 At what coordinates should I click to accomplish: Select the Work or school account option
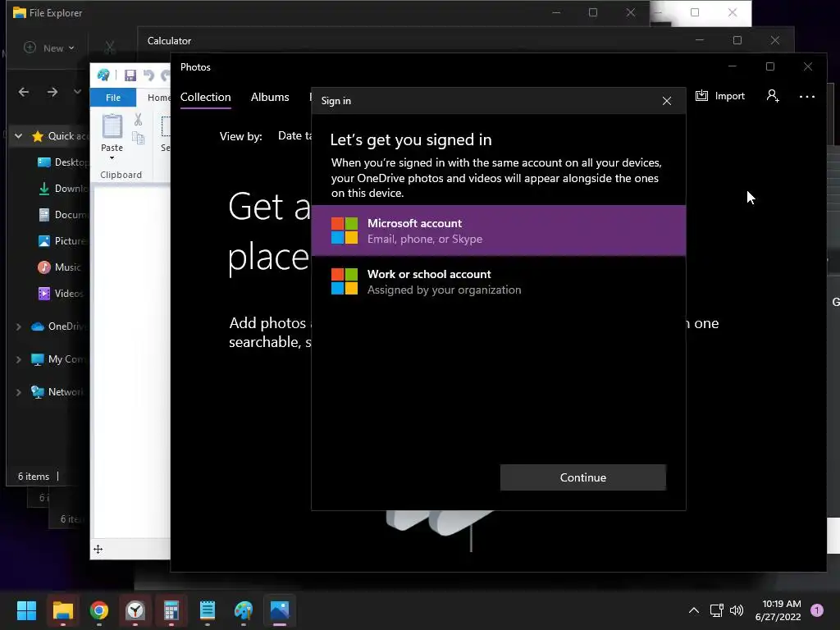pyautogui.click(x=498, y=282)
